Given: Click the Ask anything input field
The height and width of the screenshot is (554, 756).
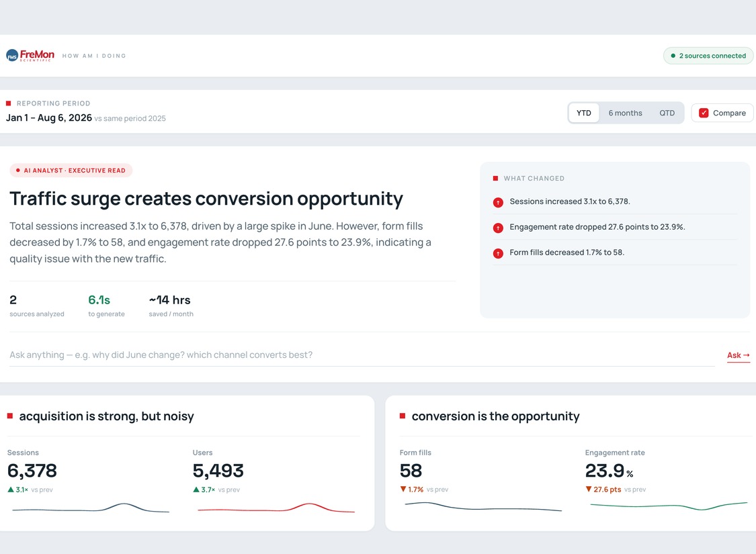Looking at the screenshot, I should (x=362, y=355).
